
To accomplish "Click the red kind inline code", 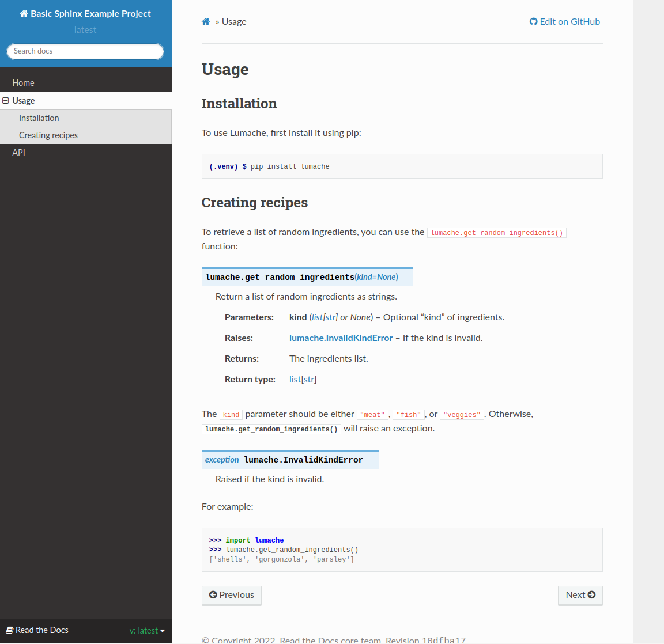I will (x=231, y=415).
